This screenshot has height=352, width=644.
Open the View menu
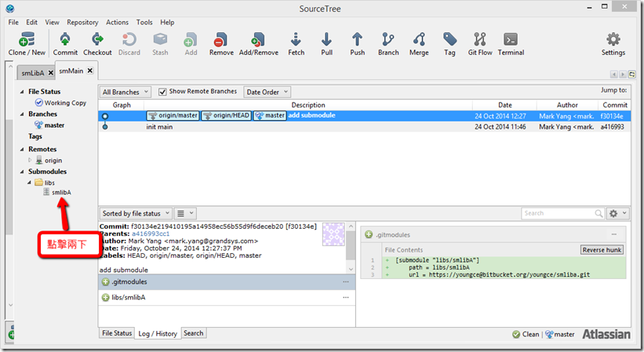[52, 22]
